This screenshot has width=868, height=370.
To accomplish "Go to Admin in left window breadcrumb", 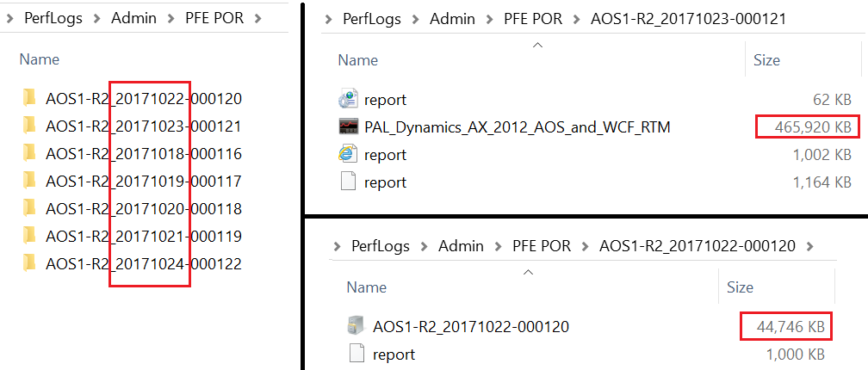I will click(x=133, y=18).
